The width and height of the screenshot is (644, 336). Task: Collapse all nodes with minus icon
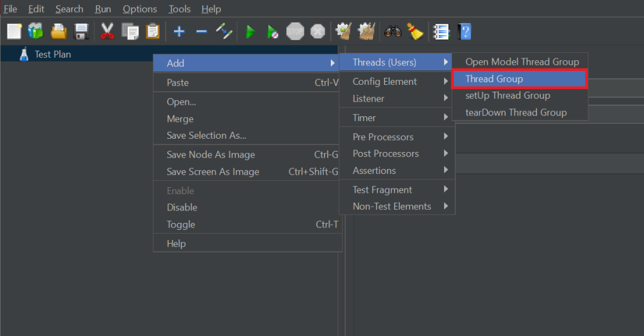[x=201, y=31]
